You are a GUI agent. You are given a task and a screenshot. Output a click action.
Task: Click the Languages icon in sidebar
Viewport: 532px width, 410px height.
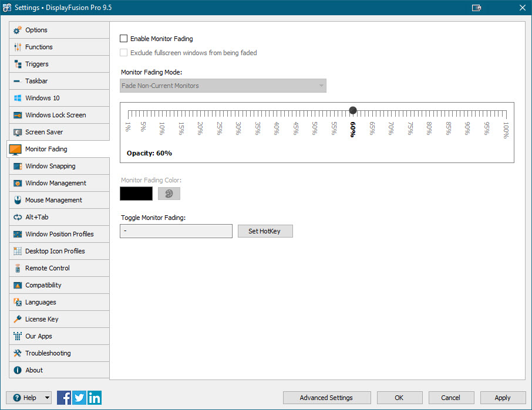tap(18, 302)
